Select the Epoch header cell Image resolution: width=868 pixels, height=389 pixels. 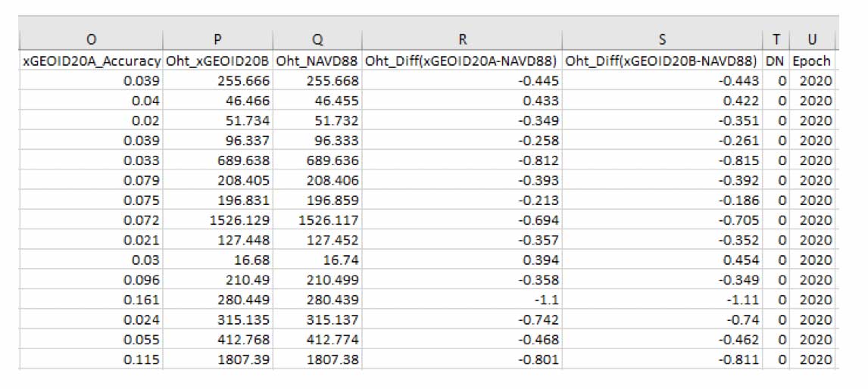tap(811, 61)
